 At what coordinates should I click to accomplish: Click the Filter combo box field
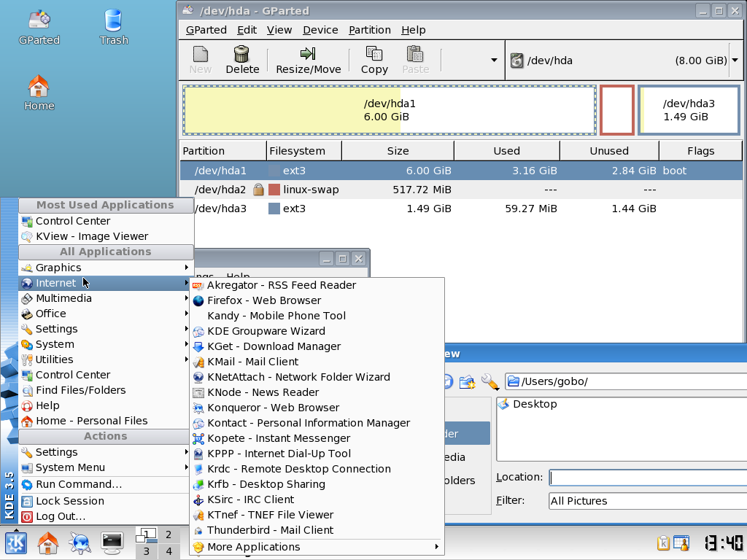[x=648, y=501]
